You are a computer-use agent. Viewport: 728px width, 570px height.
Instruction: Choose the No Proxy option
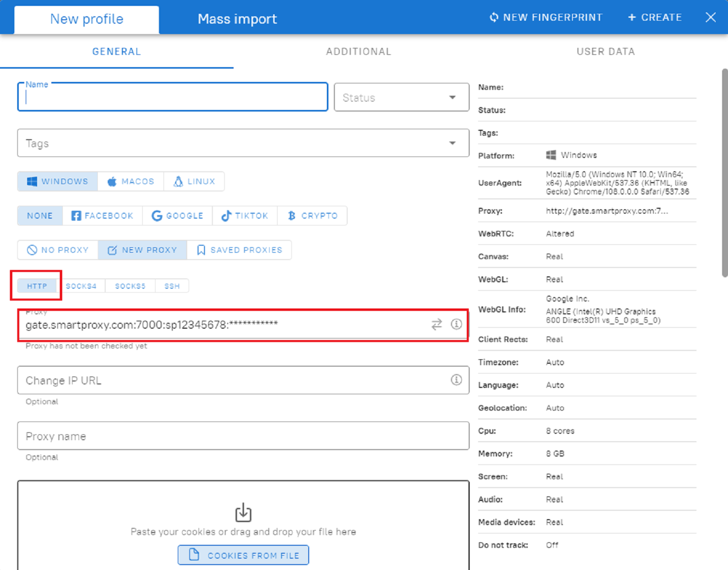pos(58,250)
